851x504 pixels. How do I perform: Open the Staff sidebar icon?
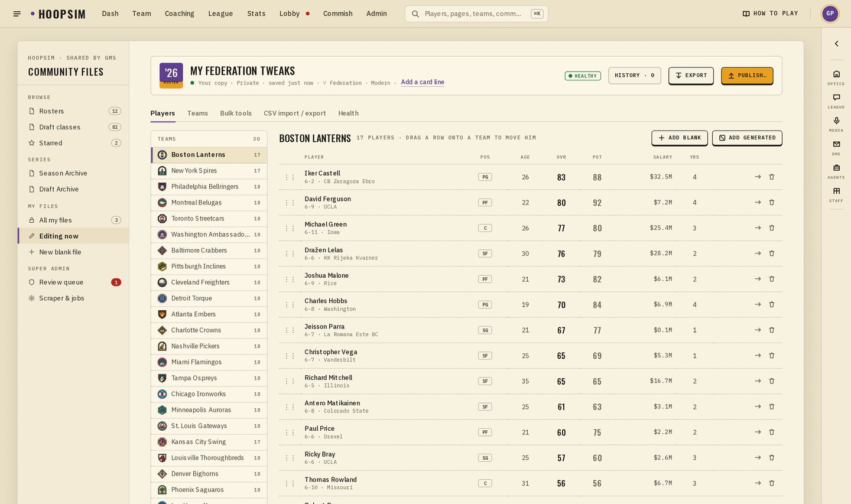(836, 194)
